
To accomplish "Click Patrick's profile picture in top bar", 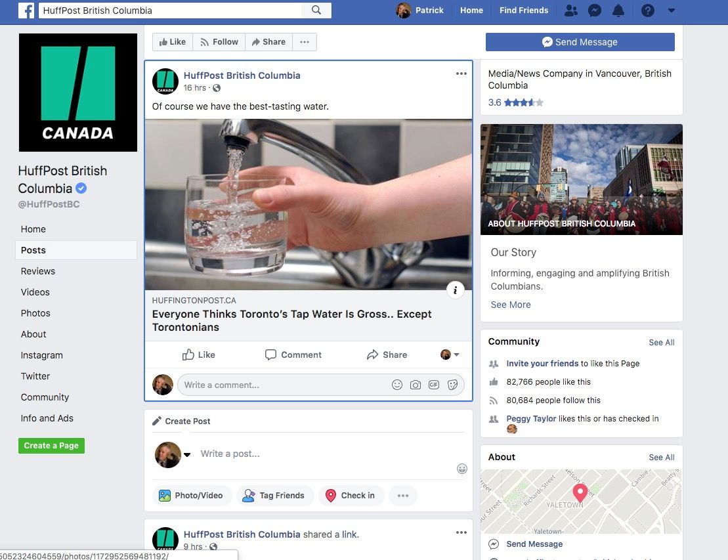I will (x=404, y=11).
